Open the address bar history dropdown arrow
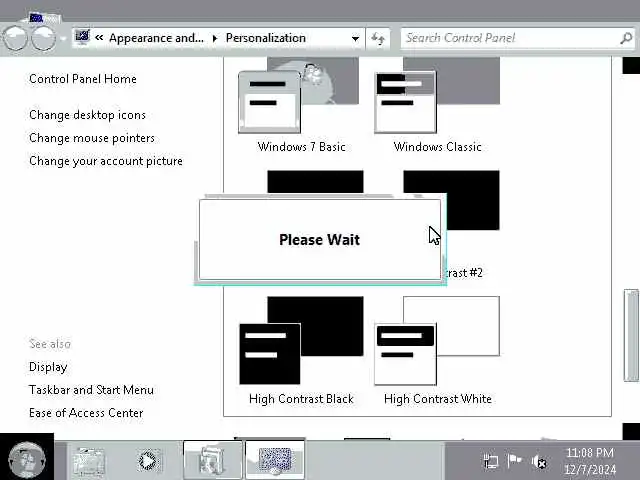 click(x=355, y=38)
